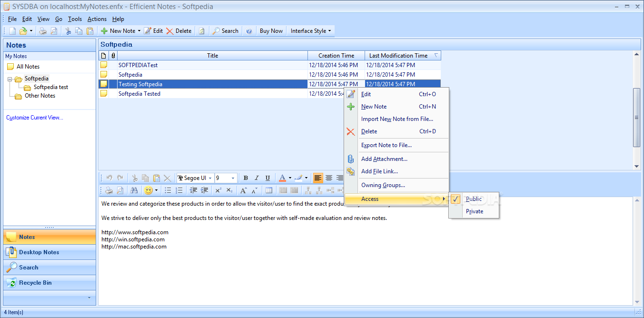Choose Owning Groups in the context menu

(x=383, y=185)
